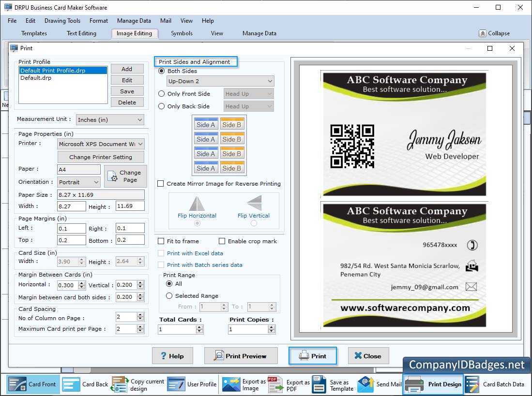Open Card Front view icon
Image resolution: width=532 pixels, height=396 pixels.
[17, 384]
